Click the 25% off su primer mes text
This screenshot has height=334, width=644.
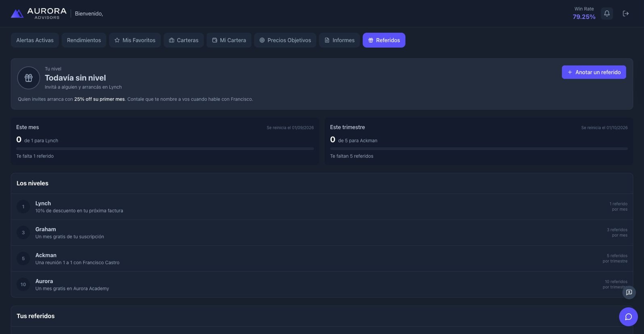[x=99, y=99]
